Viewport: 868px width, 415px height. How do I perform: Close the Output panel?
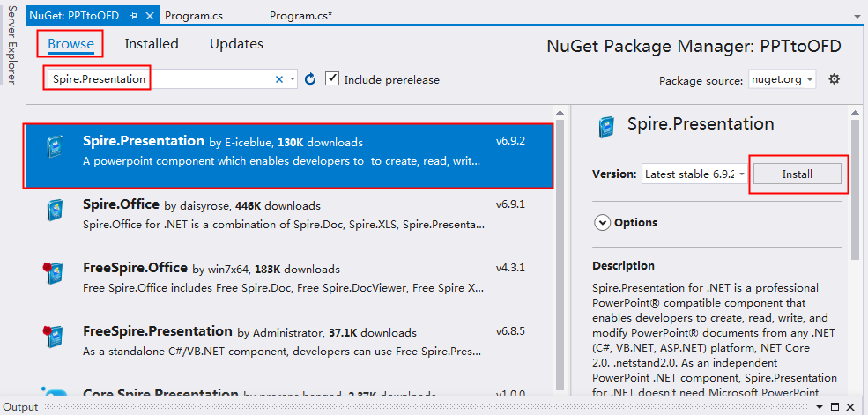tap(850, 407)
